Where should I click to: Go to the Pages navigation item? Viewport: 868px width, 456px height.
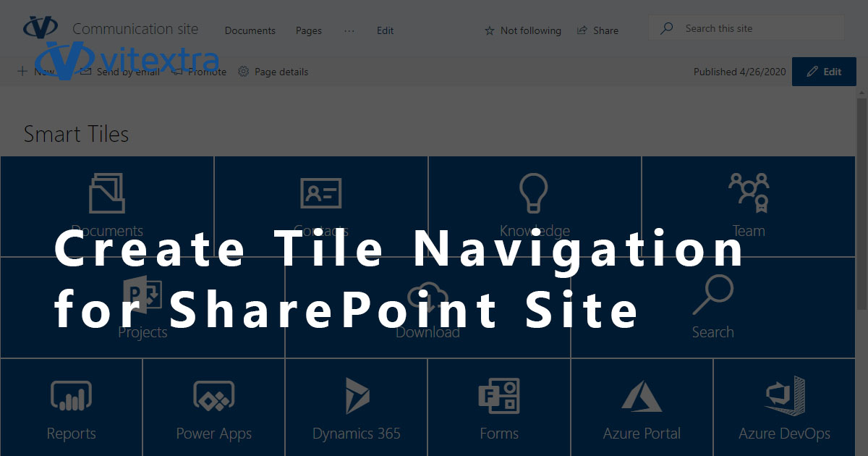click(308, 30)
